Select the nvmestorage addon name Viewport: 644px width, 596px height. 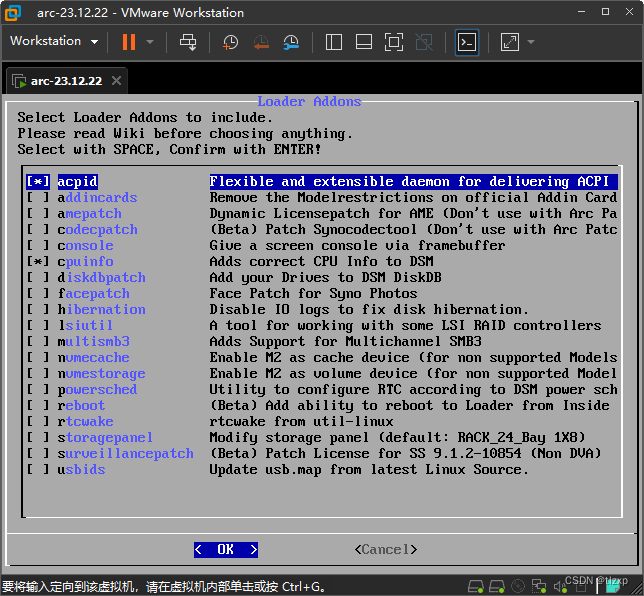[x=101, y=373]
